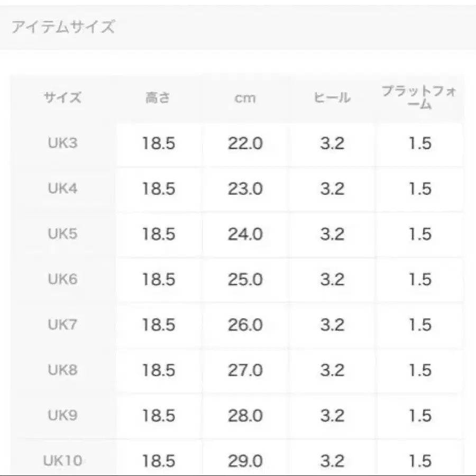The image size is (476, 476).
Task: Click the UK7 size row label
Action: (63, 325)
